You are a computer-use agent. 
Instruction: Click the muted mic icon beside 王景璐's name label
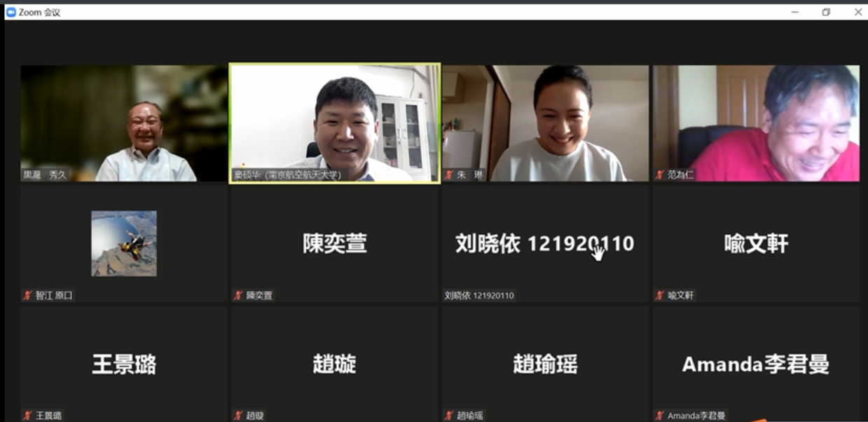(27, 416)
